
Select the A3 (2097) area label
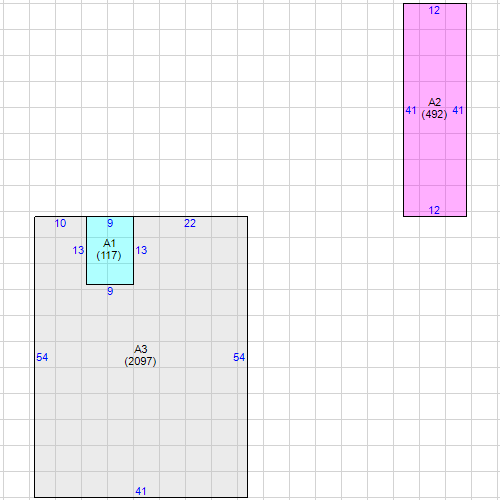pos(140,355)
